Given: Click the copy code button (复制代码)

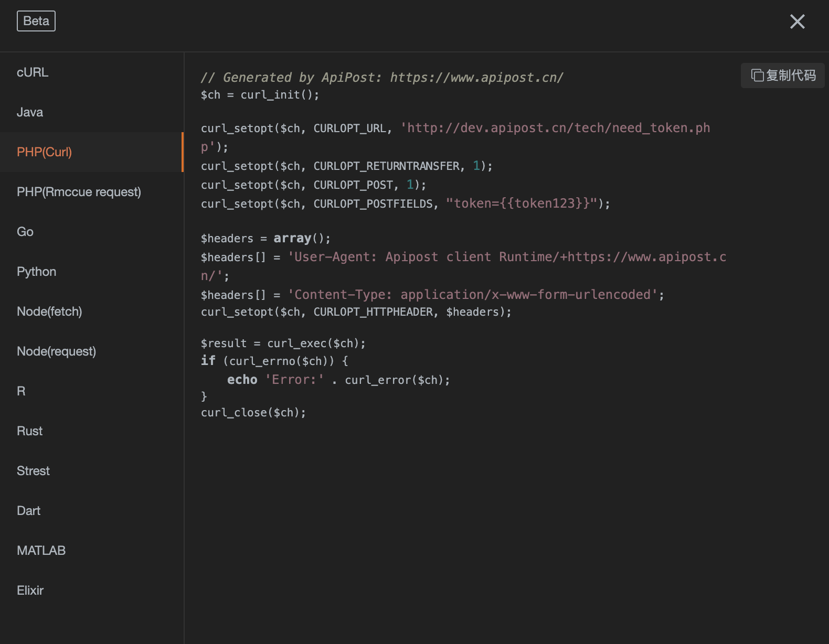Looking at the screenshot, I should [783, 76].
